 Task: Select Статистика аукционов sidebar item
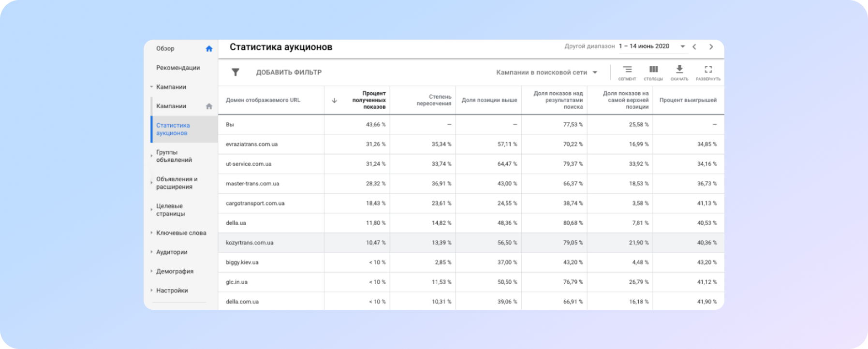(184, 129)
